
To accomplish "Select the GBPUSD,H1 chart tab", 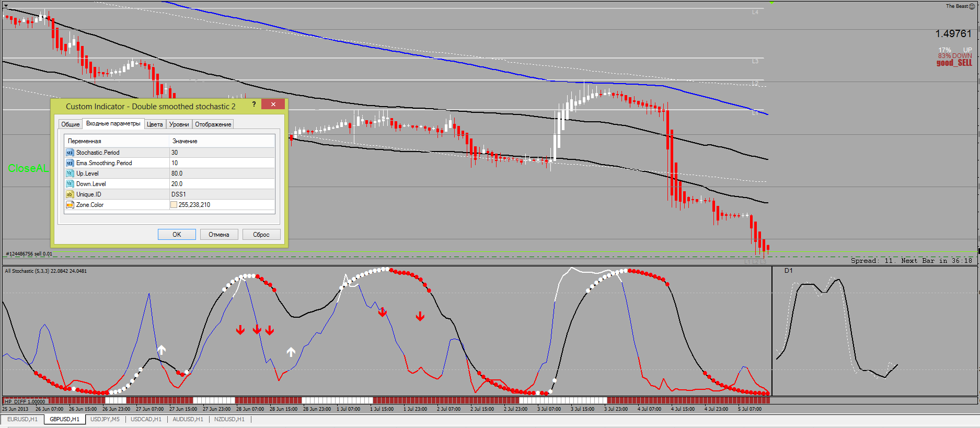I will pos(64,419).
